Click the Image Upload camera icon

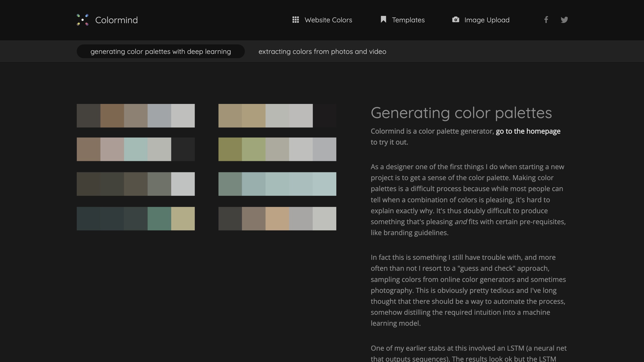point(455,20)
